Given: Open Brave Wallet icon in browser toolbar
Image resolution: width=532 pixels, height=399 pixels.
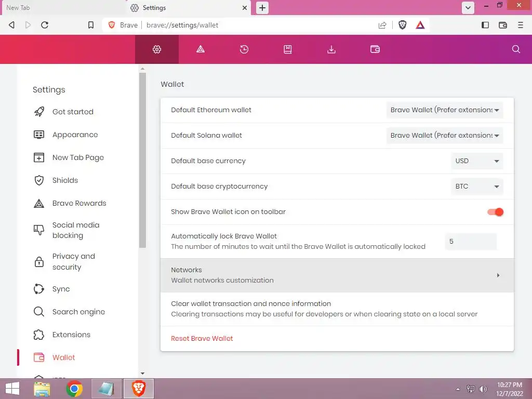Looking at the screenshot, I should pyautogui.click(x=503, y=25).
